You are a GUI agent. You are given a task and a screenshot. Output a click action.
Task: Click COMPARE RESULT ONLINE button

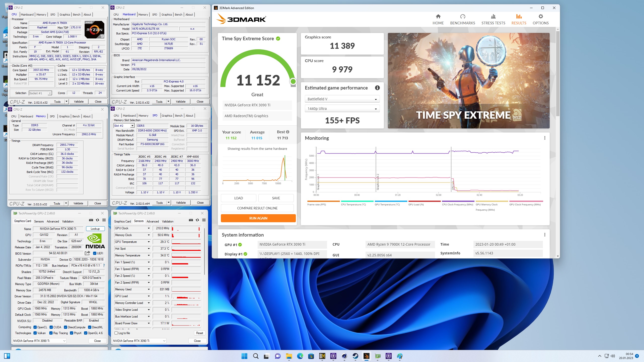pos(257,208)
